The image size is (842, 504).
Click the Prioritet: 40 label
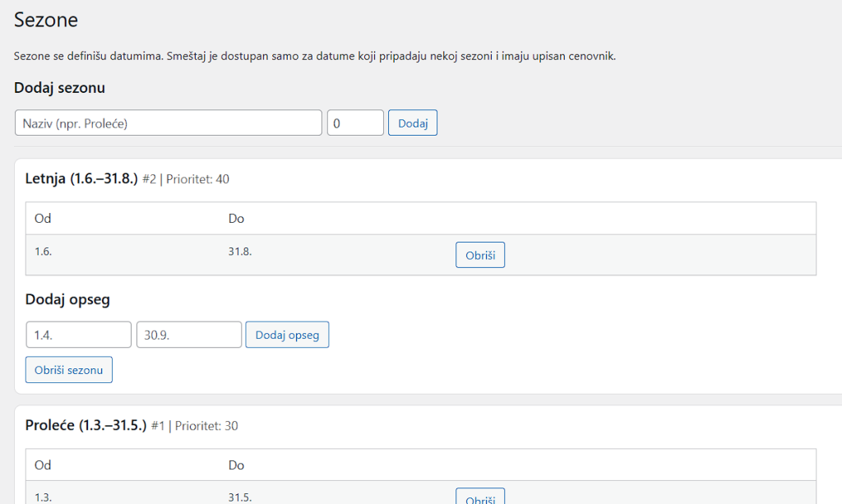pyautogui.click(x=197, y=179)
